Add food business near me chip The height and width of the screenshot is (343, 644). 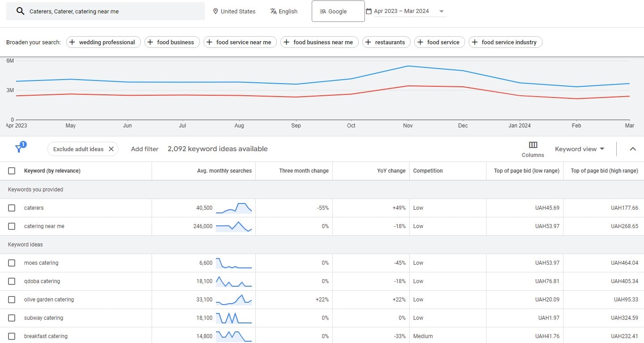[x=319, y=42]
